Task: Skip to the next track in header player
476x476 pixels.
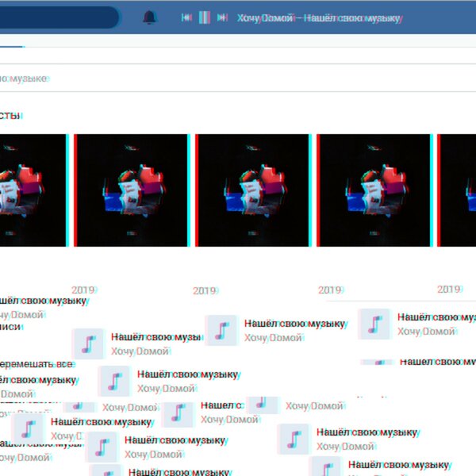Action: click(x=222, y=17)
